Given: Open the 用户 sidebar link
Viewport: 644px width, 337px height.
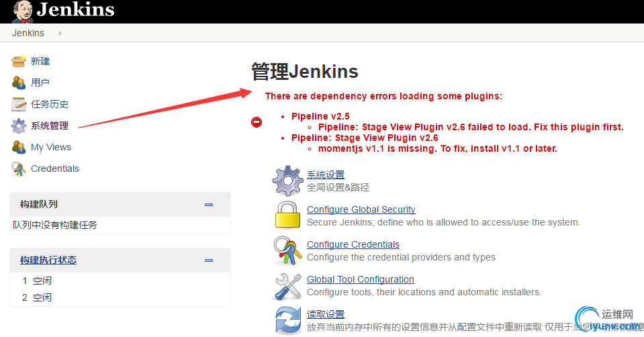Looking at the screenshot, I should [40, 83].
